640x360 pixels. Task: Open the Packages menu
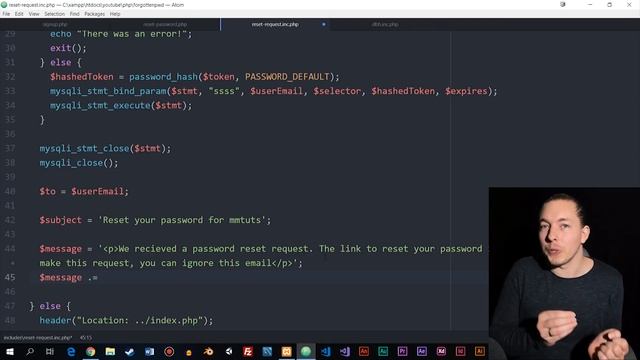coord(95,14)
